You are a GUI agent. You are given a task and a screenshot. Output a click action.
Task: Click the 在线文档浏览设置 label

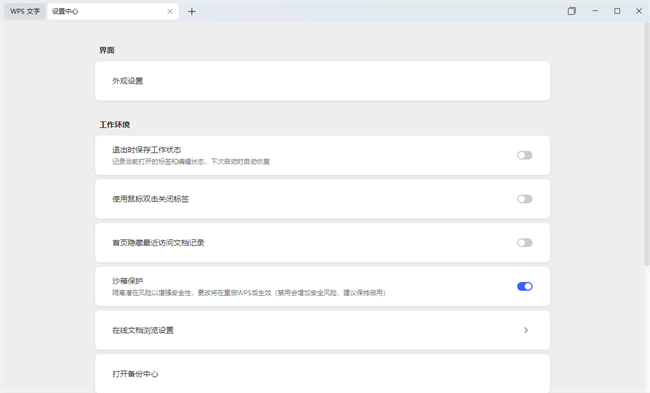143,330
